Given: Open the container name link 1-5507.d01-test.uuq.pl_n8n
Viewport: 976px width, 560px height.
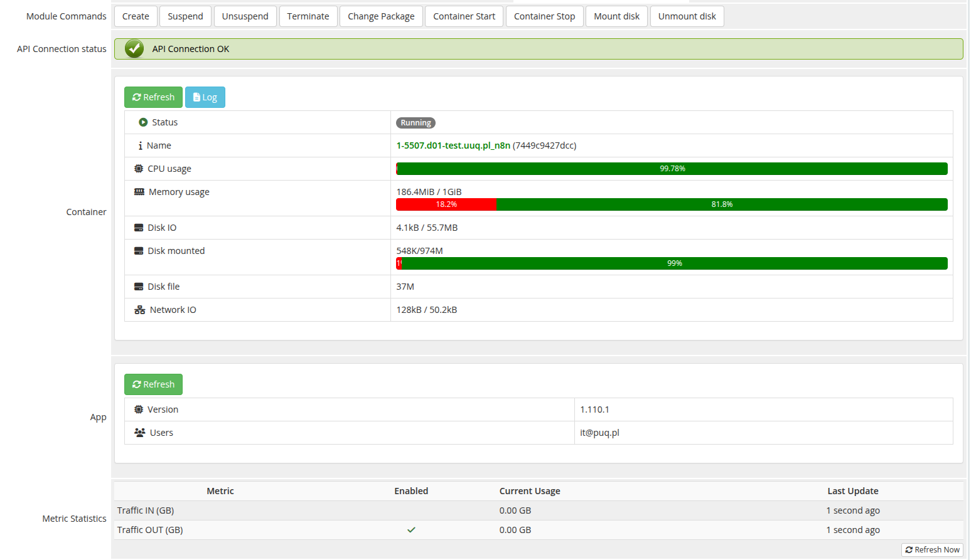Looking at the screenshot, I should pyautogui.click(x=453, y=145).
